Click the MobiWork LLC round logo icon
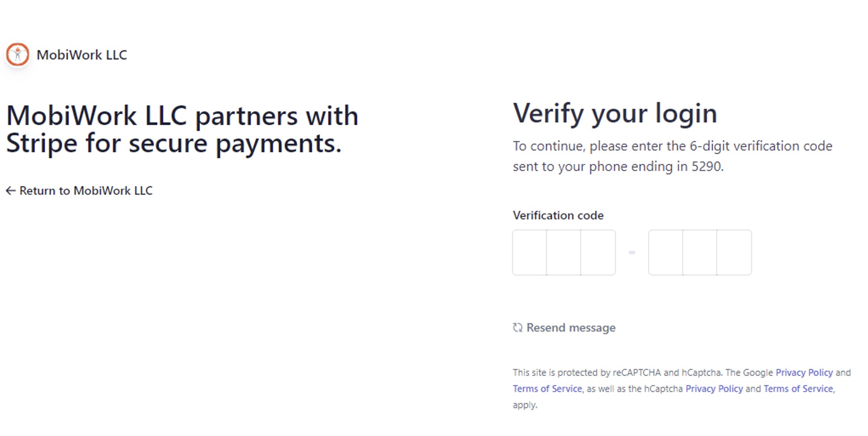 [x=18, y=54]
